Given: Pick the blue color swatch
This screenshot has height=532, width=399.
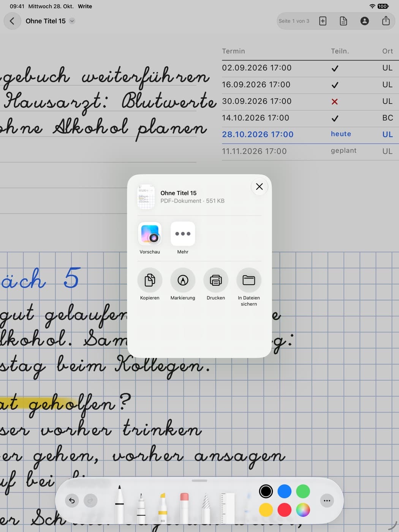Looking at the screenshot, I should click(285, 491).
